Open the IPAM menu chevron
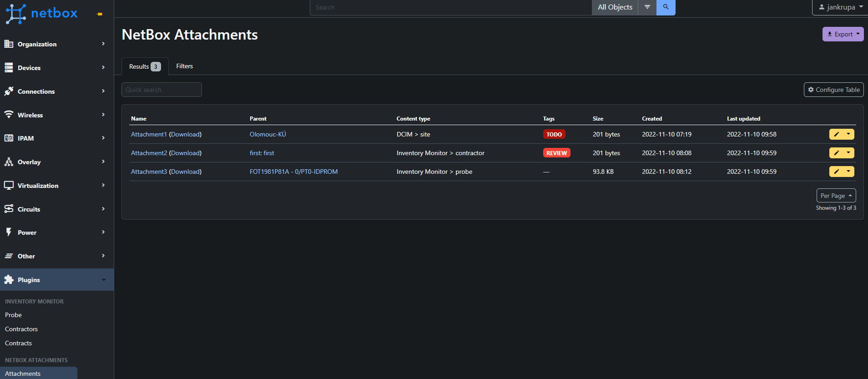The height and width of the screenshot is (379, 868). 103,138
